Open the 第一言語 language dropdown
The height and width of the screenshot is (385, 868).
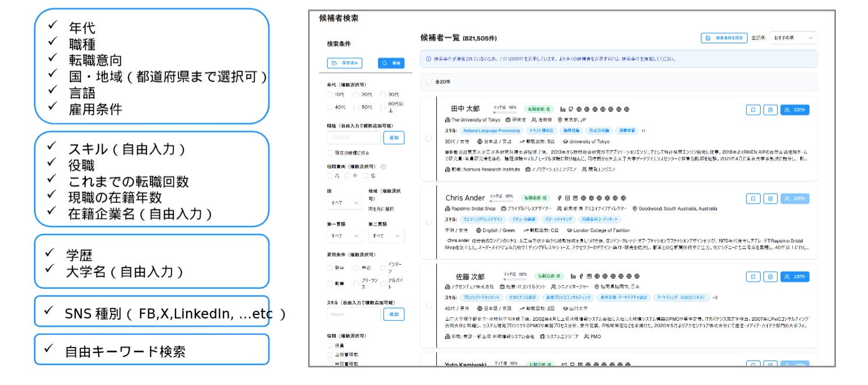click(345, 236)
